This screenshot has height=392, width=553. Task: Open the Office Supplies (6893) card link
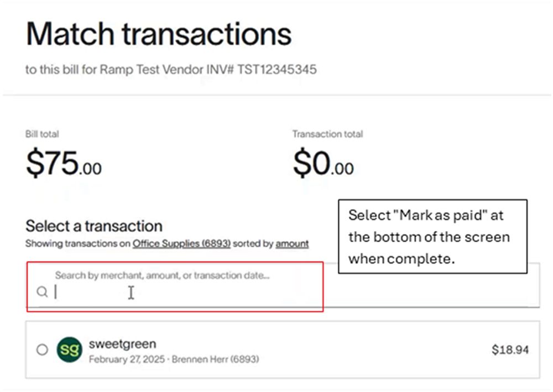click(181, 243)
